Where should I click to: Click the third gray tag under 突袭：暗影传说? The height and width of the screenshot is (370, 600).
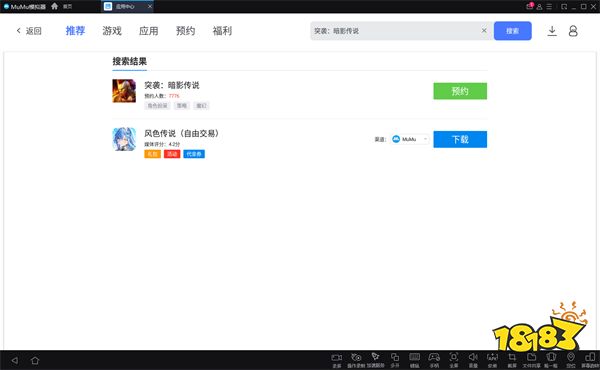click(x=201, y=106)
